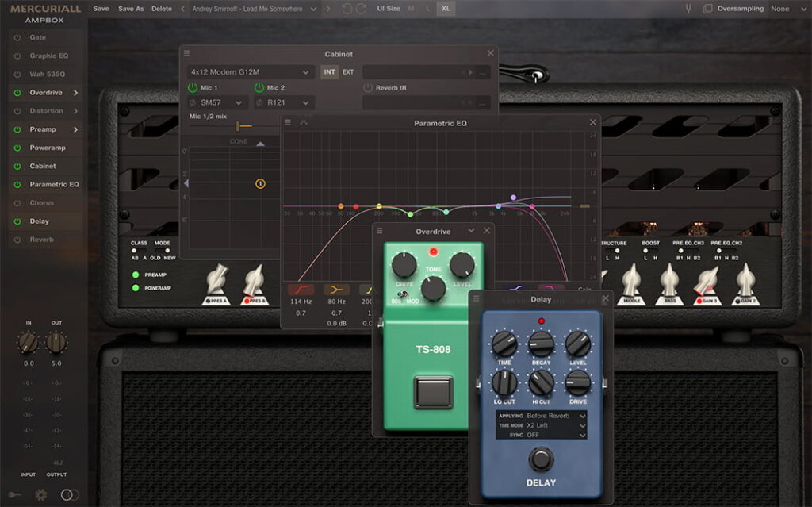
Task: Set UI Size to XL
Action: coord(446,9)
